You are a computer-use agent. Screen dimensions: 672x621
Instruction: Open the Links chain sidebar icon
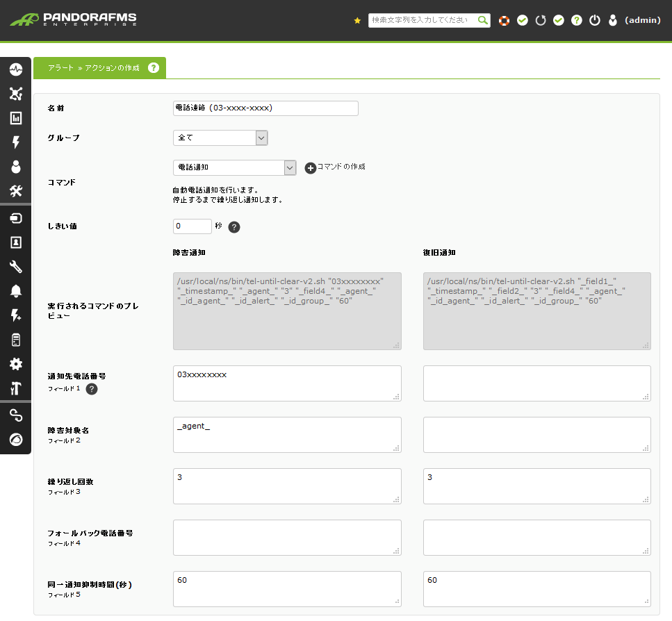tap(16, 415)
